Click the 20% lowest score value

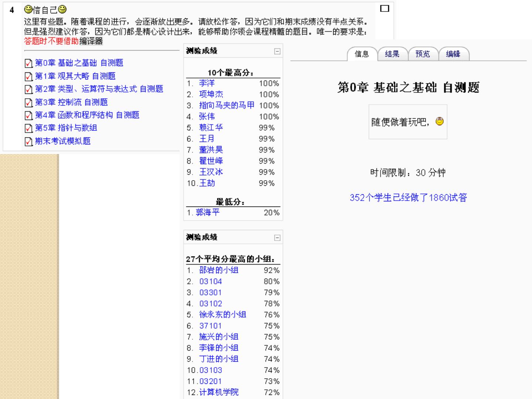[x=272, y=212]
